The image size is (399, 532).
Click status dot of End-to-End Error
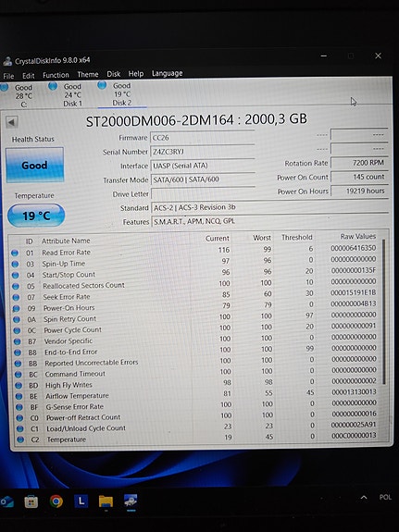click(18, 353)
